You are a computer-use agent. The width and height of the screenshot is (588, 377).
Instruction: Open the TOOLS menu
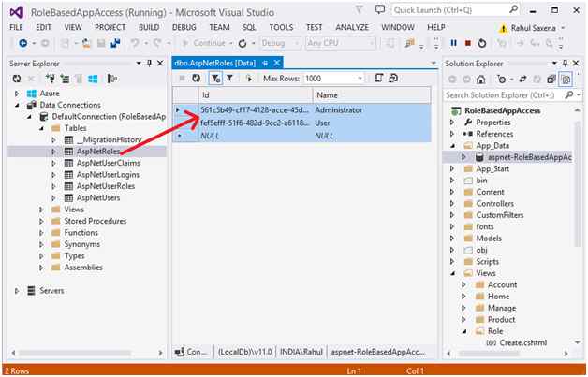coord(281,27)
